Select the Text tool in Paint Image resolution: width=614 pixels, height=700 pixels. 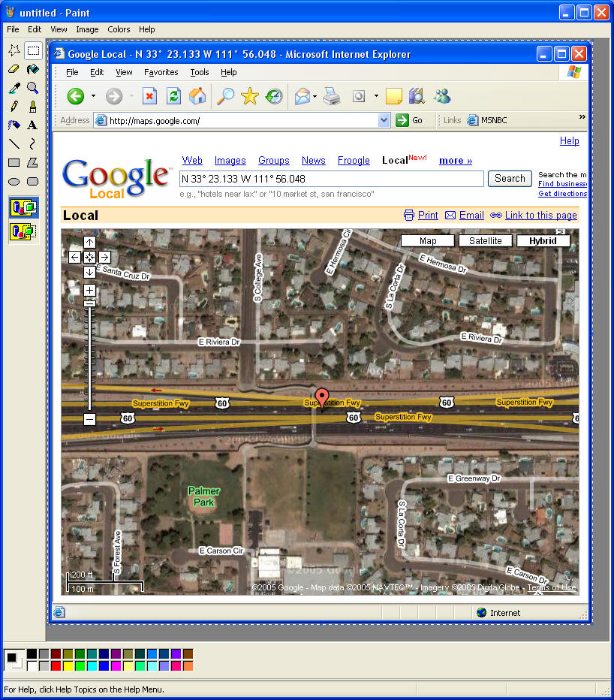[33, 125]
